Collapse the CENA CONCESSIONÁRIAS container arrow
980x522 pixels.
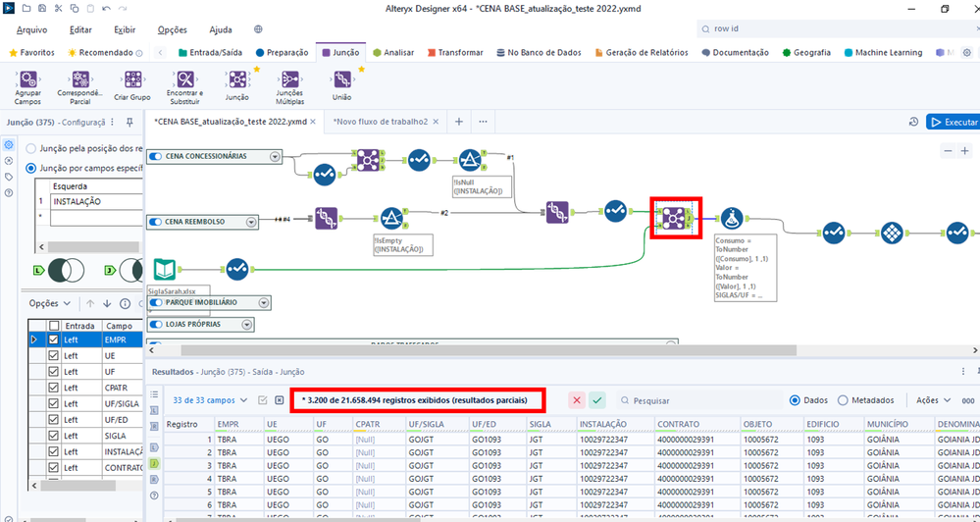click(275, 156)
